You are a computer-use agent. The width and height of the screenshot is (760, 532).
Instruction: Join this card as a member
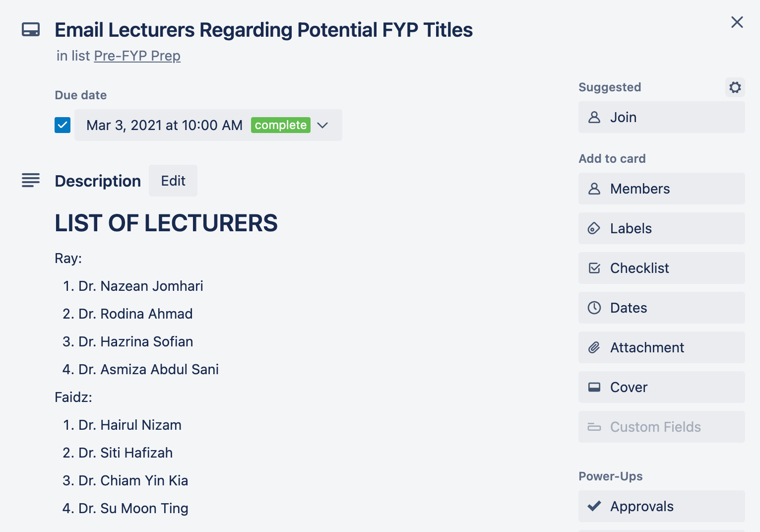point(661,117)
